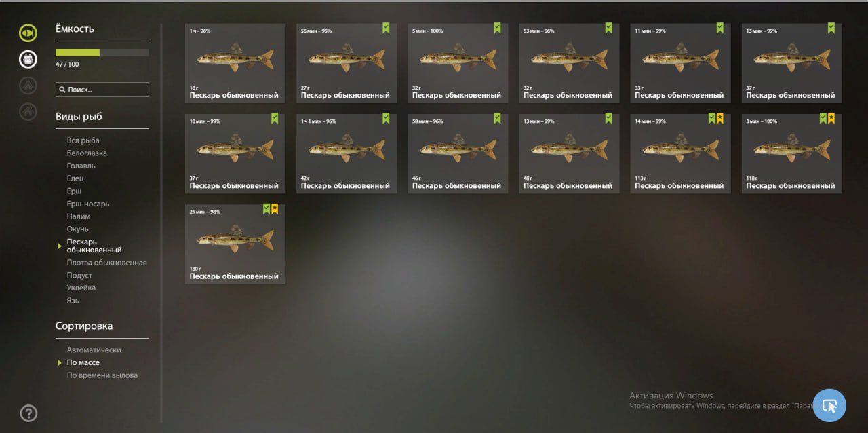Filter by Вся рыба in species list
This screenshot has height=433, width=868.
83,140
